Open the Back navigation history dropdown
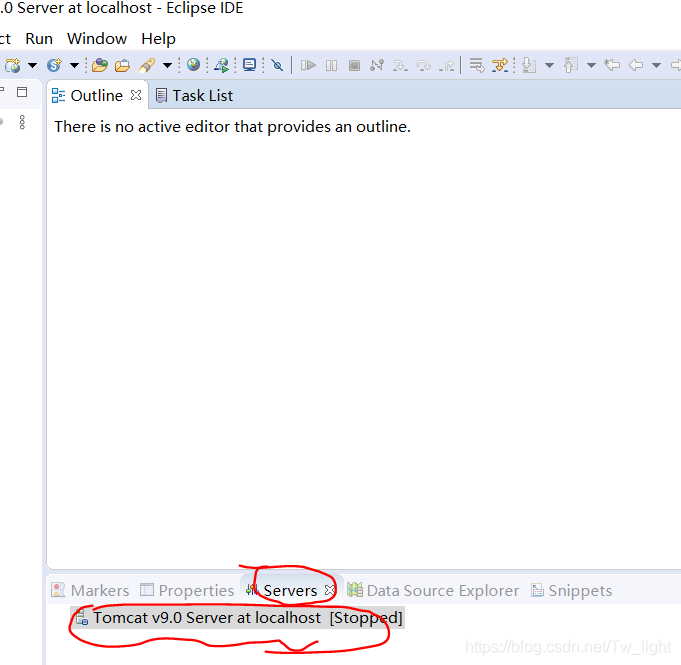 [x=656, y=66]
